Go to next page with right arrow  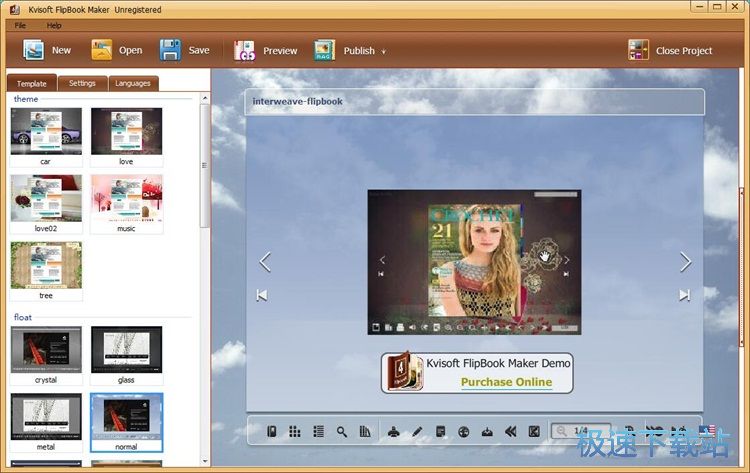[685, 262]
